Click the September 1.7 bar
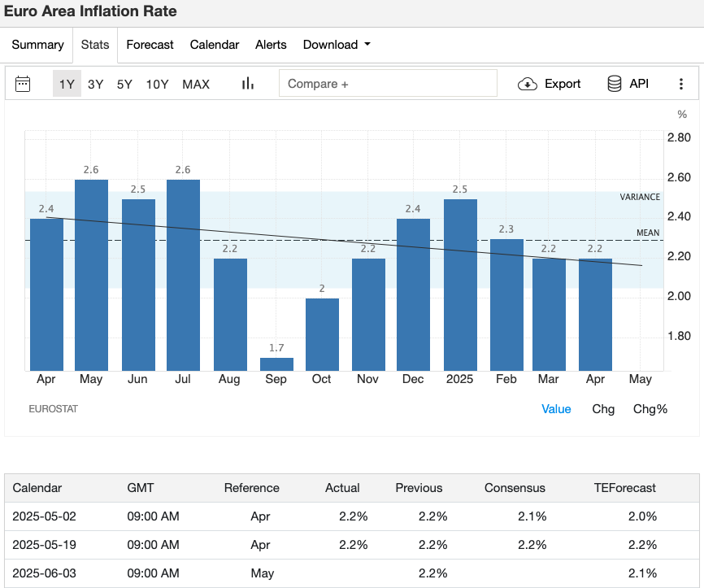The image size is (704, 588). coord(276,364)
